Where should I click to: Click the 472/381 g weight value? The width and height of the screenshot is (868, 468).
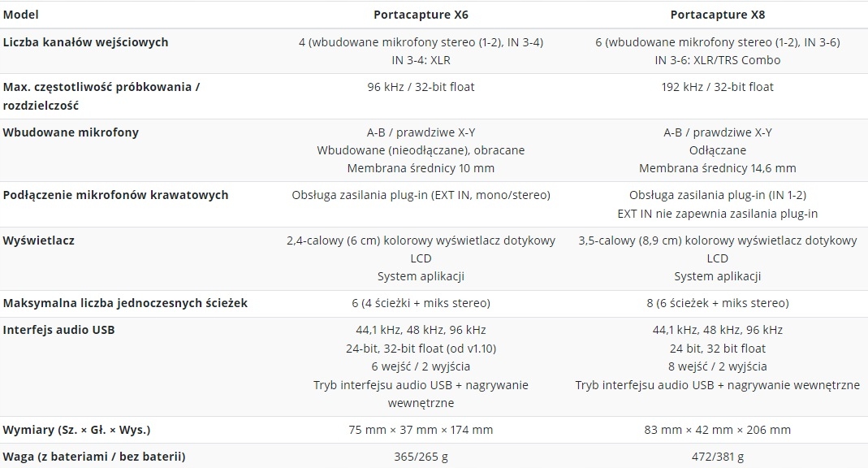pyautogui.click(x=717, y=457)
